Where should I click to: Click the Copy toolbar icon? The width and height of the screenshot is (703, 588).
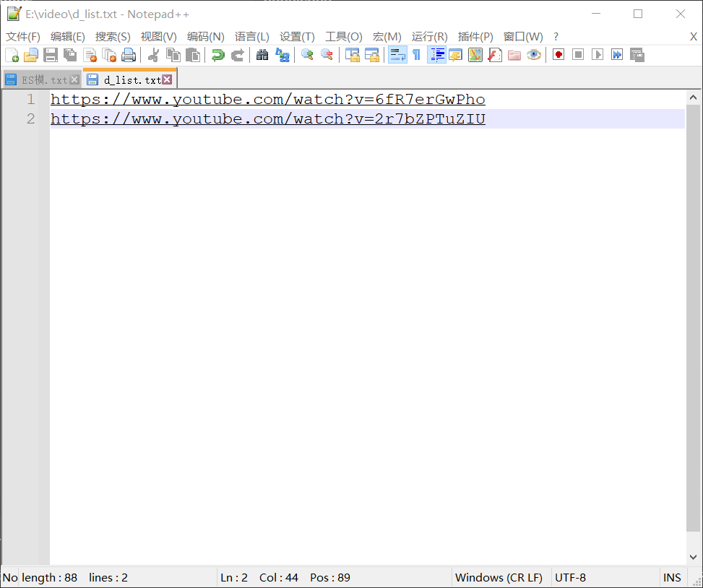click(x=173, y=55)
